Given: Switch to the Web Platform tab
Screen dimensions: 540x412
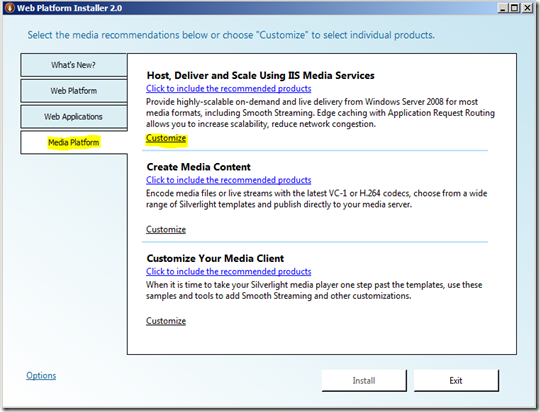Looking at the screenshot, I should tap(74, 91).
